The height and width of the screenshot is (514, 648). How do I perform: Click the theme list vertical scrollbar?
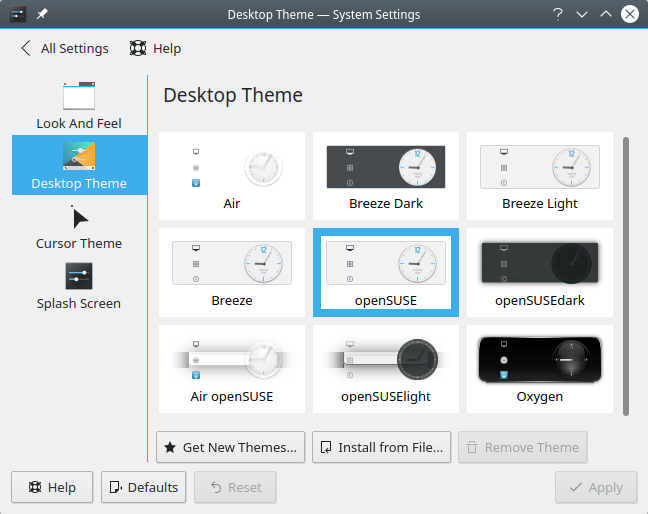coord(626,276)
